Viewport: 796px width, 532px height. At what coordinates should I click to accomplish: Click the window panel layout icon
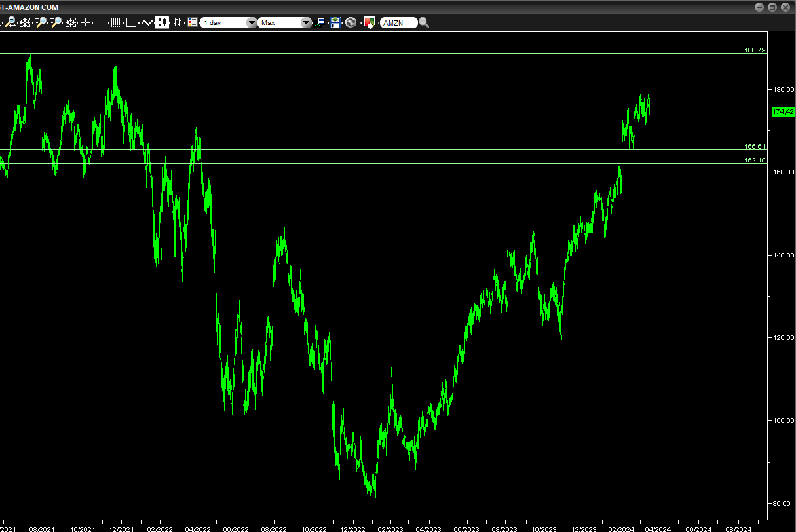click(131, 22)
